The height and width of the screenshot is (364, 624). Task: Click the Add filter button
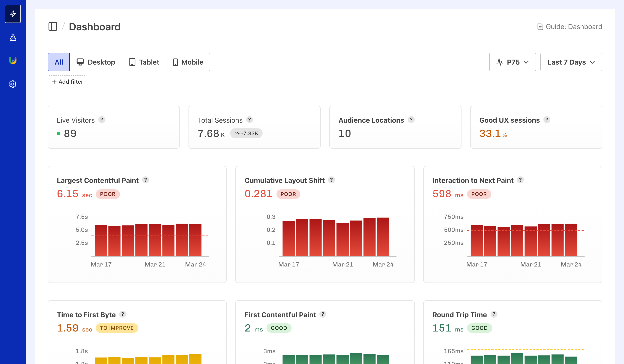pos(67,82)
